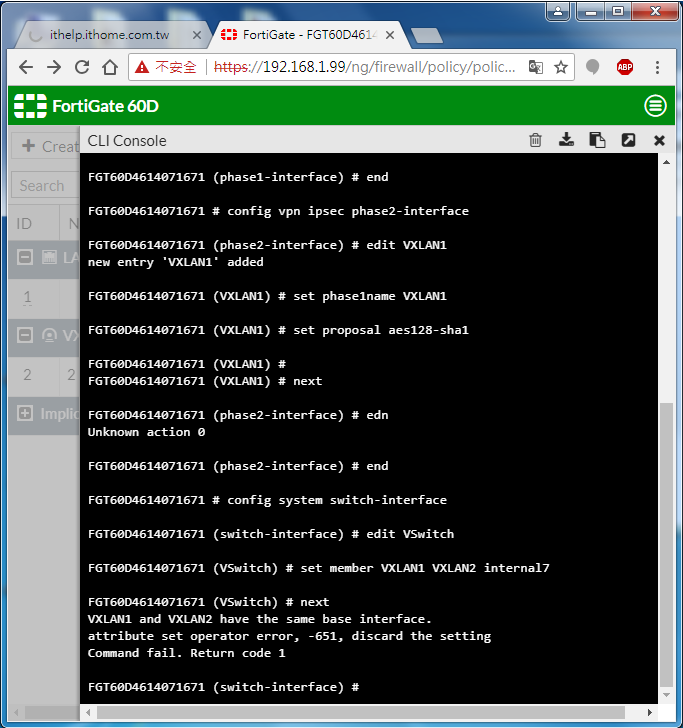The image size is (683, 728).
Task: Expand the Implicit policy section
Action: click(25, 413)
